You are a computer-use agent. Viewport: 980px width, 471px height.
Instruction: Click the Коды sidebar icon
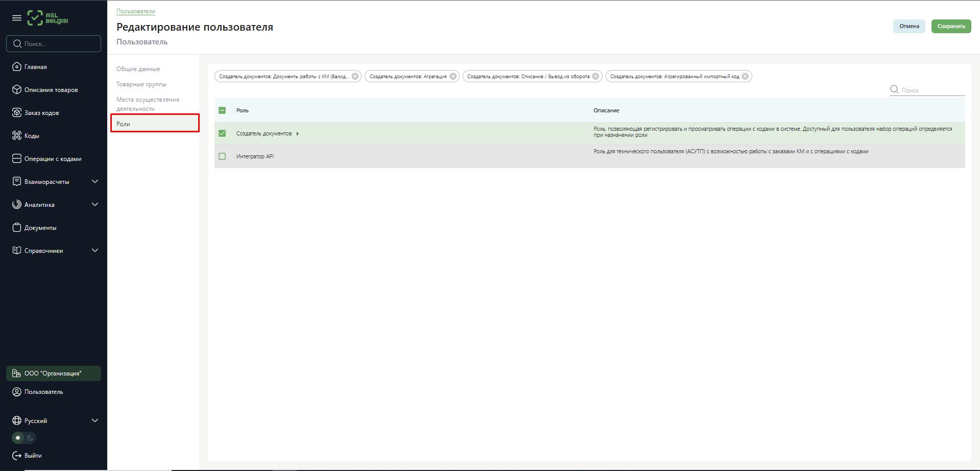coord(17,136)
